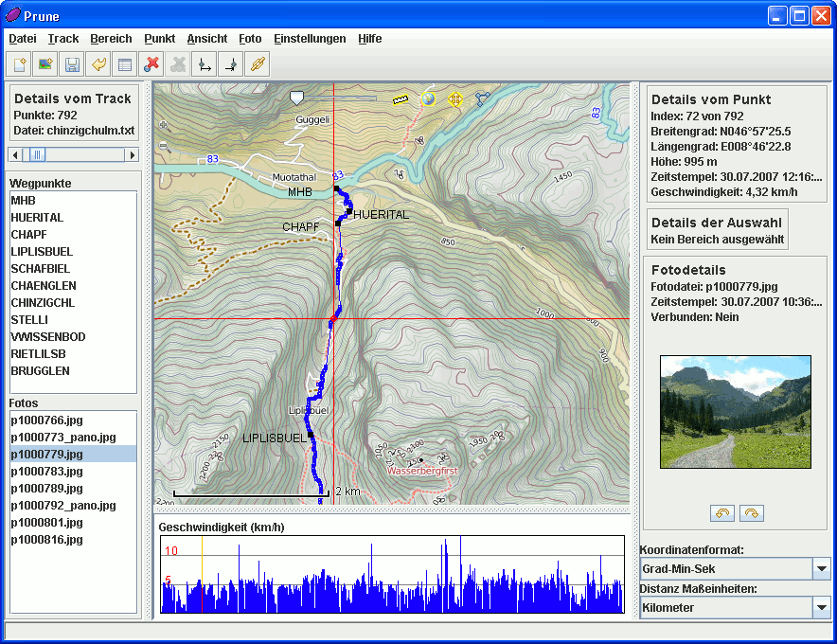
Task: Click the open file toolbar icon
Action: point(19,64)
